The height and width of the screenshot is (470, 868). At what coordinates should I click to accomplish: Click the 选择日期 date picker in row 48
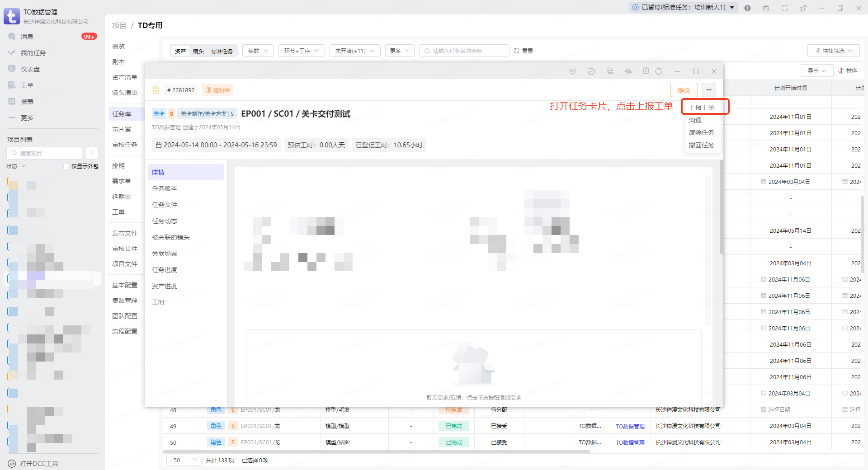coord(776,410)
